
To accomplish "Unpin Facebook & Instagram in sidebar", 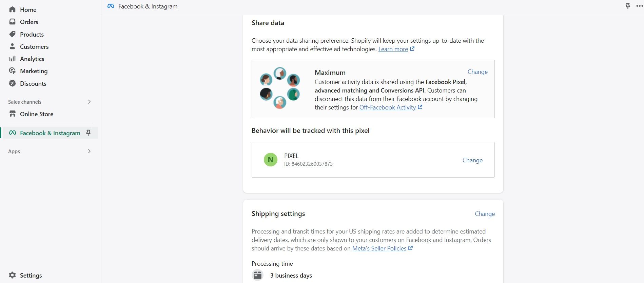I will [x=89, y=133].
